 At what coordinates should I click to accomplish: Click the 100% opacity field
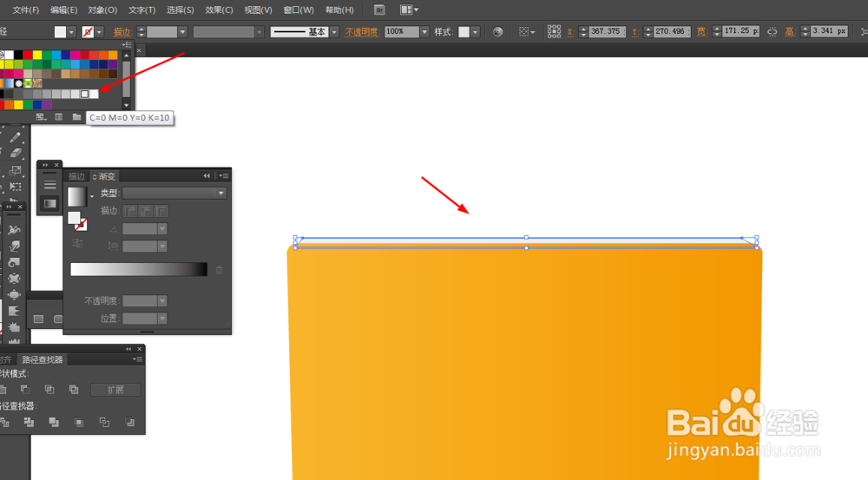click(401, 31)
